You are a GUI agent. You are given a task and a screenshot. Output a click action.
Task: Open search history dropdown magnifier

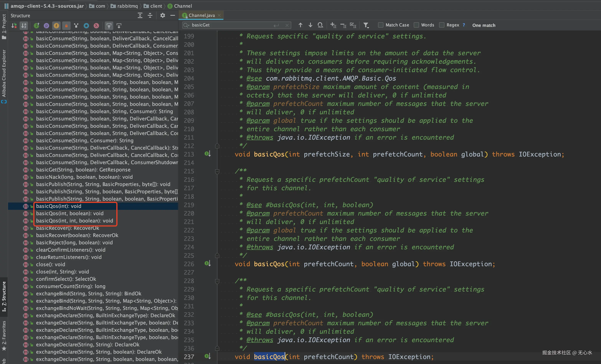[187, 25]
